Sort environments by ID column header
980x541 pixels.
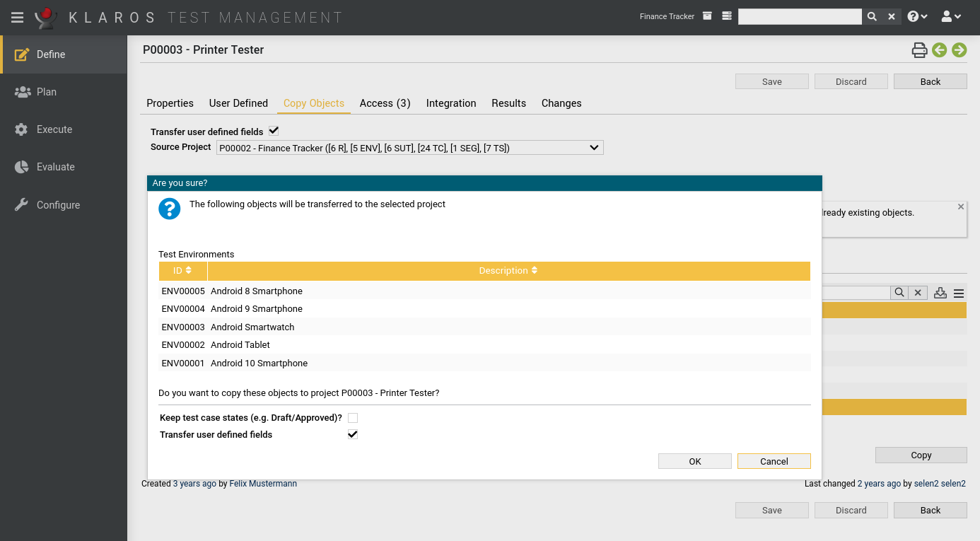coord(182,271)
